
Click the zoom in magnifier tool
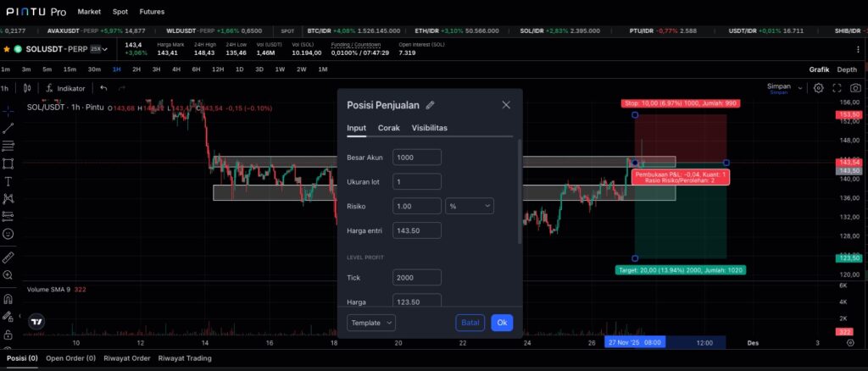click(8, 275)
